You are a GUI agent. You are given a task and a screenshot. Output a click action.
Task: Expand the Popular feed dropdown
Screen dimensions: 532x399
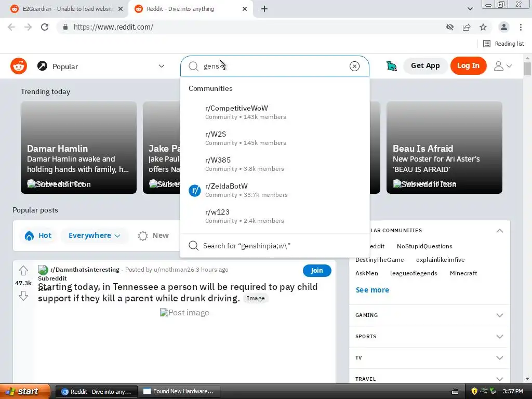coord(162,66)
